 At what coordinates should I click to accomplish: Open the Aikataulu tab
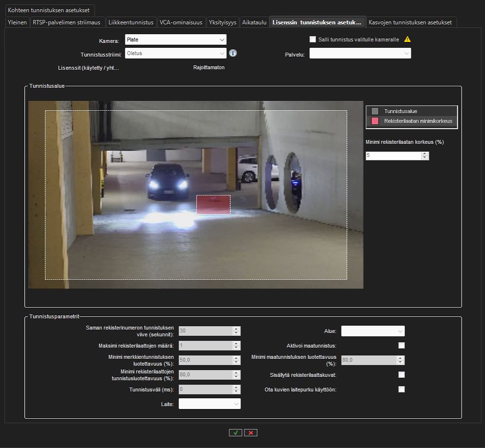click(254, 22)
